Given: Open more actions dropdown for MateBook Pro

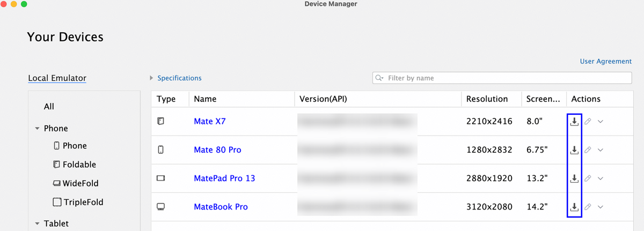Looking at the screenshot, I should (x=601, y=207).
